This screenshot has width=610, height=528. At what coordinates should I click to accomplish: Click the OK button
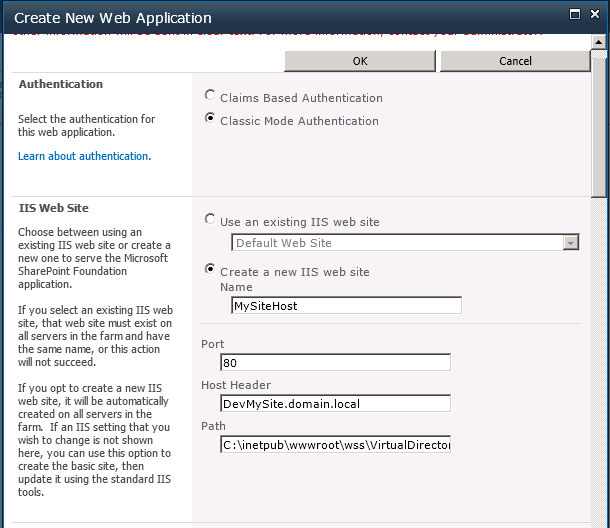point(360,61)
